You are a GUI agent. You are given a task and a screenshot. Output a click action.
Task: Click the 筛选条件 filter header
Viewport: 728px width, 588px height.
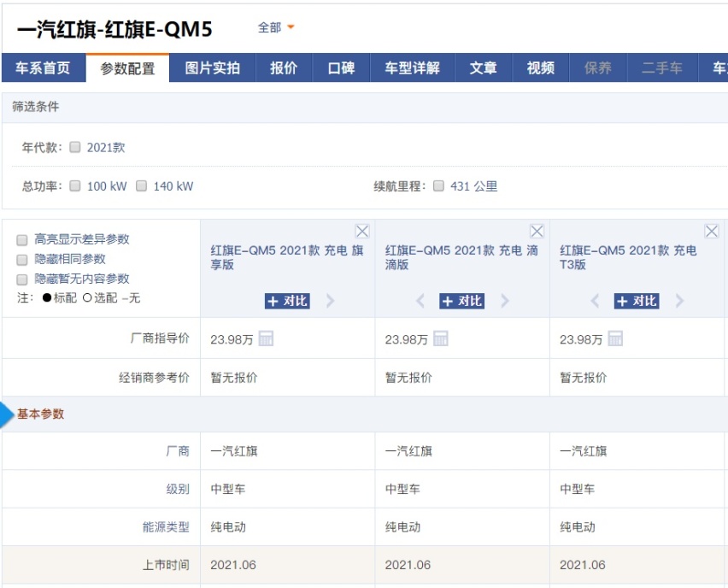pyautogui.click(x=35, y=107)
